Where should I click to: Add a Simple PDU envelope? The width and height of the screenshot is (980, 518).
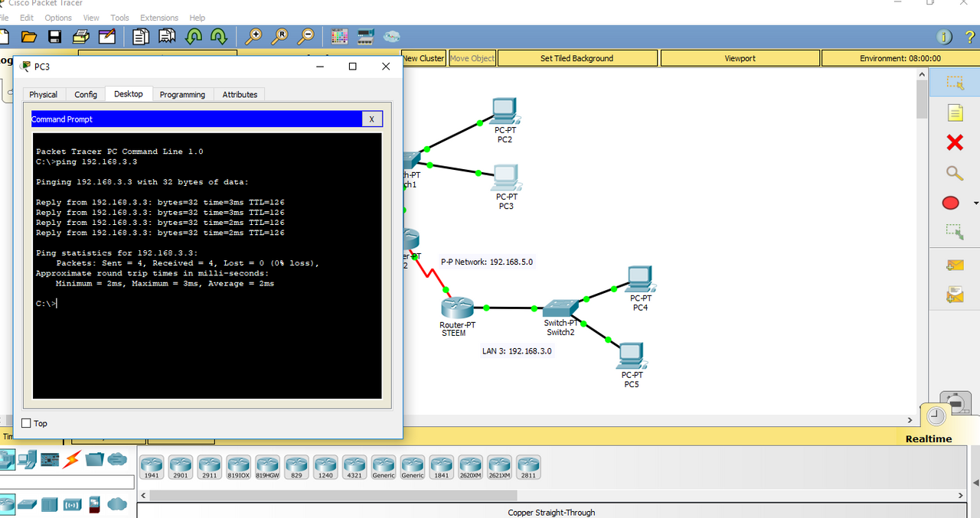pyautogui.click(x=955, y=266)
